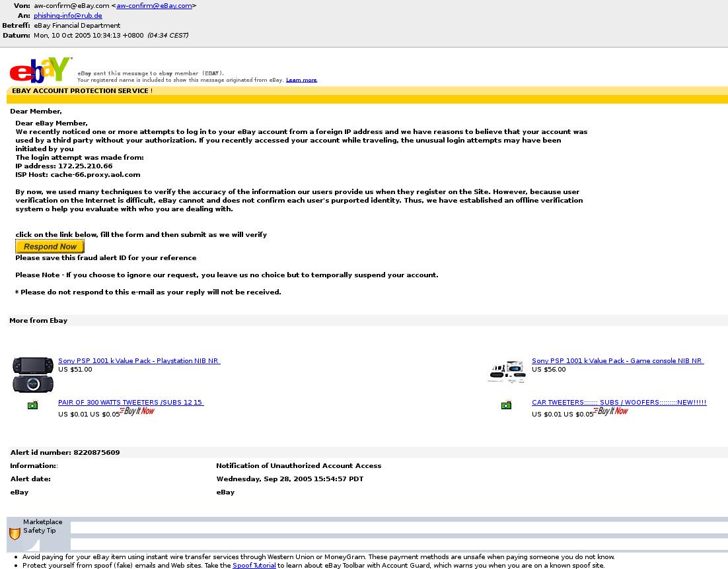This screenshot has width=728, height=569.
Task: Open the Spoof Tutorial link
Action: coord(254,565)
